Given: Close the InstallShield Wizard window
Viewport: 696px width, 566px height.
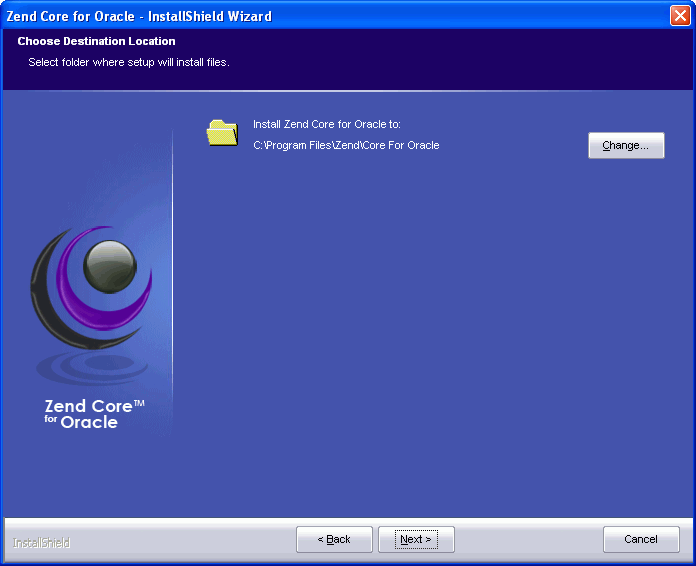Looking at the screenshot, I should coord(680,16).
